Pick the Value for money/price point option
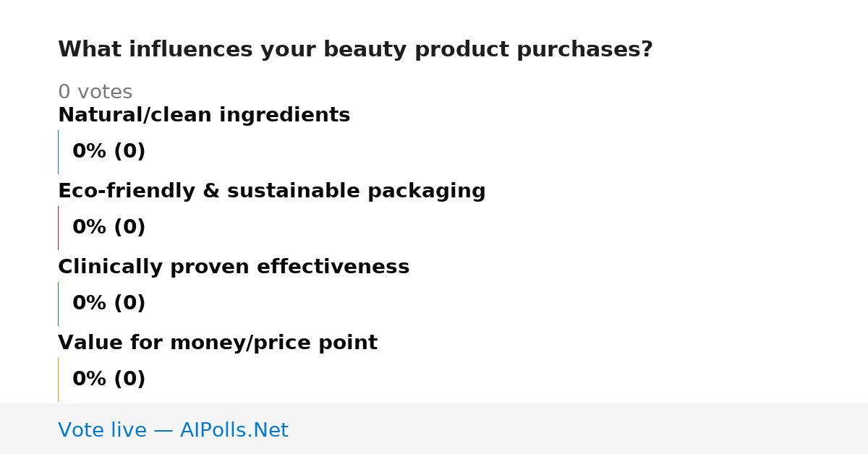868x454 pixels. click(x=218, y=343)
